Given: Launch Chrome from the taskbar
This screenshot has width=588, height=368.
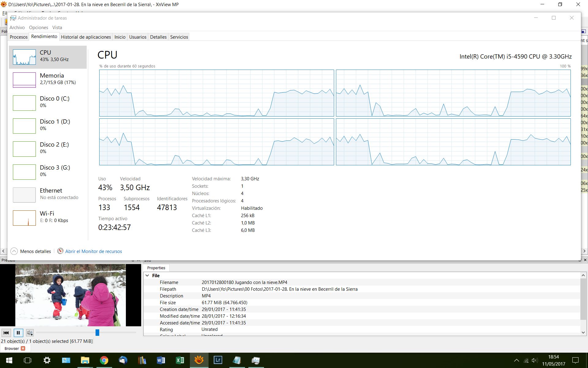Looking at the screenshot, I should pos(104,360).
